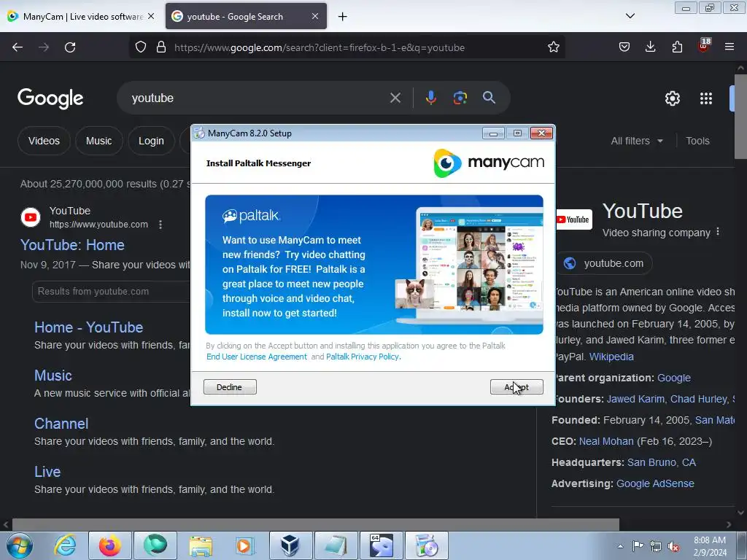
Task: Accept the Paltalk Messenger installation
Action: point(516,387)
